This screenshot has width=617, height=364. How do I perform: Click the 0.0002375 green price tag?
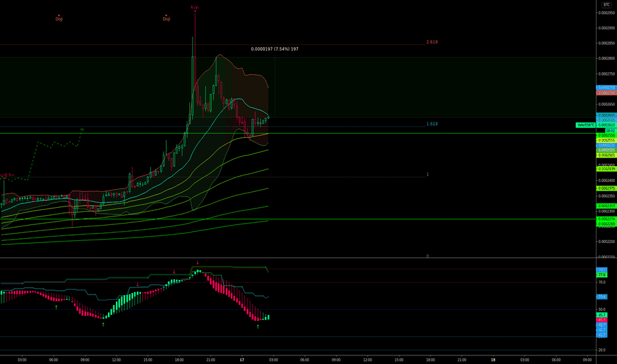point(606,189)
